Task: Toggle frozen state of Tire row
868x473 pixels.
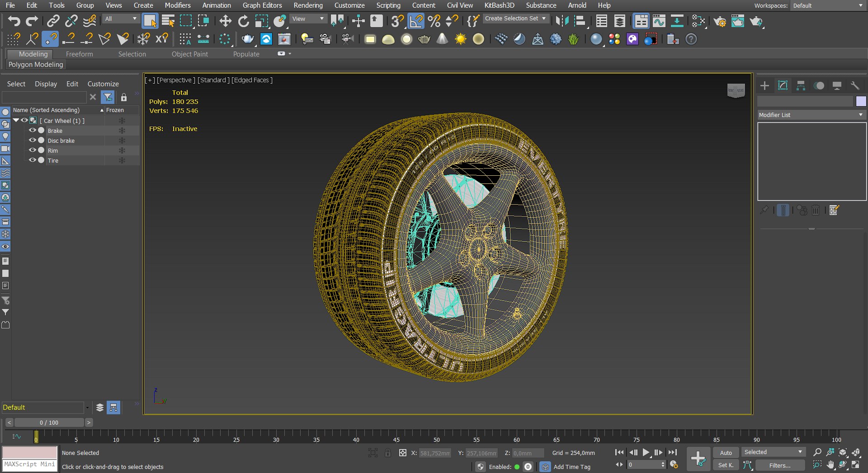Action: tap(122, 160)
